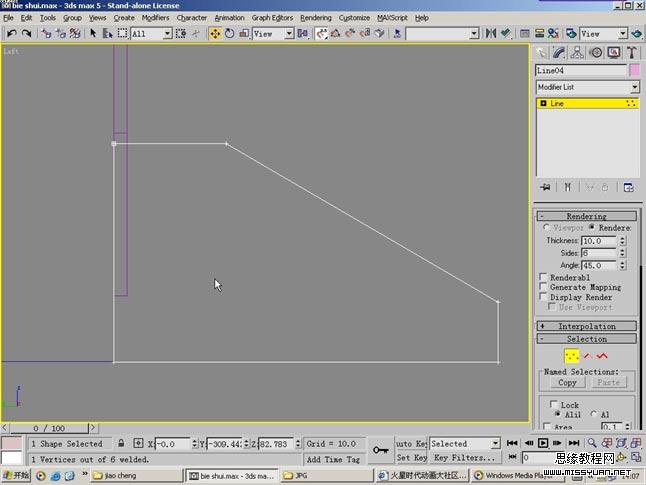Open the Display command panel tab
The width and height of the screenshot is (646, 485).
pyautogui.click(x=614, y=53)
